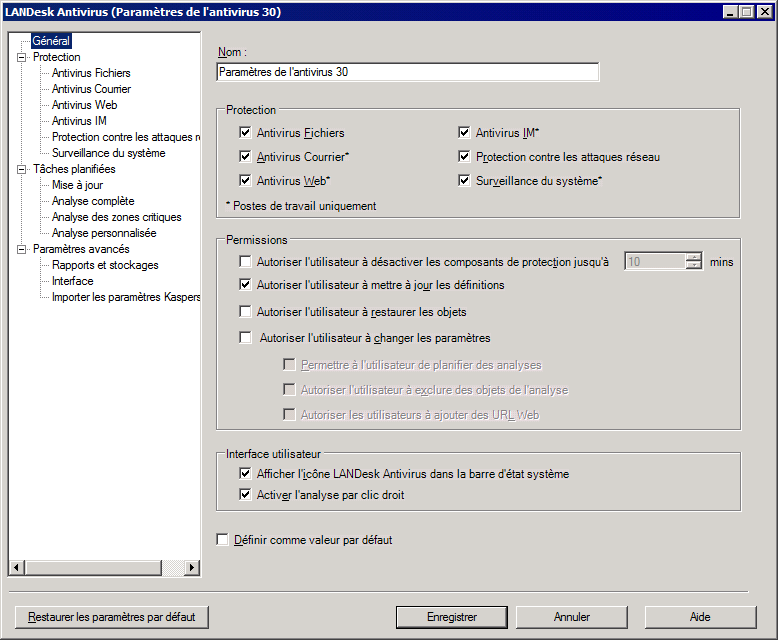Screen dimensions: 778x640
Task: Check allow user to restore objects
Action: (x=245, y=312)
